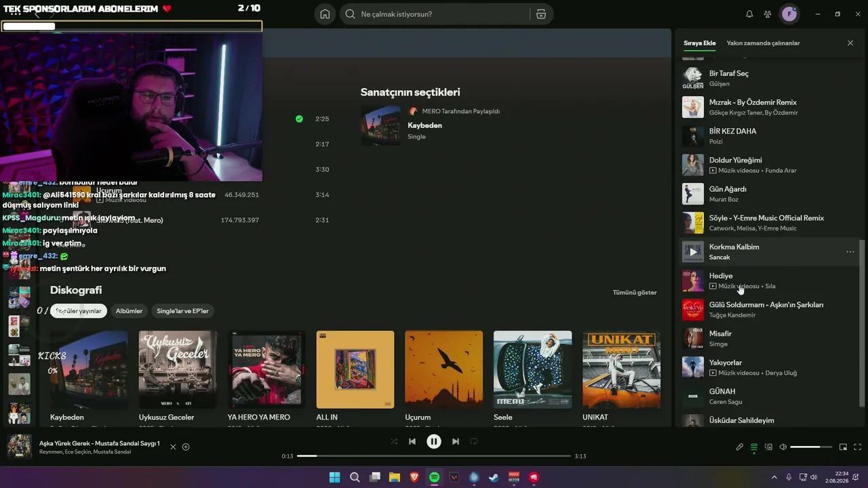Viewport: 868px width, 488px height.
Task: Open the now playing album art thumbnail
Action: click(x=19, y=447)
